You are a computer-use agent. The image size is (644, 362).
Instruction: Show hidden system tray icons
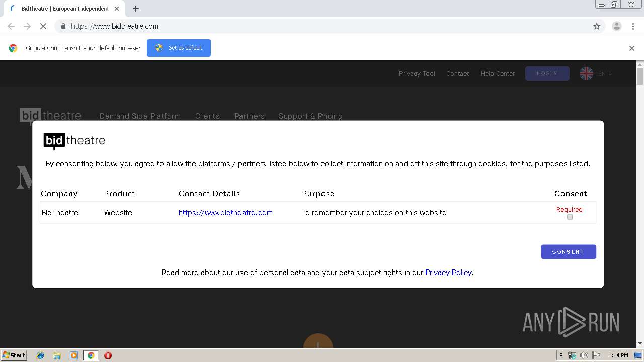[x=561, y=355]
